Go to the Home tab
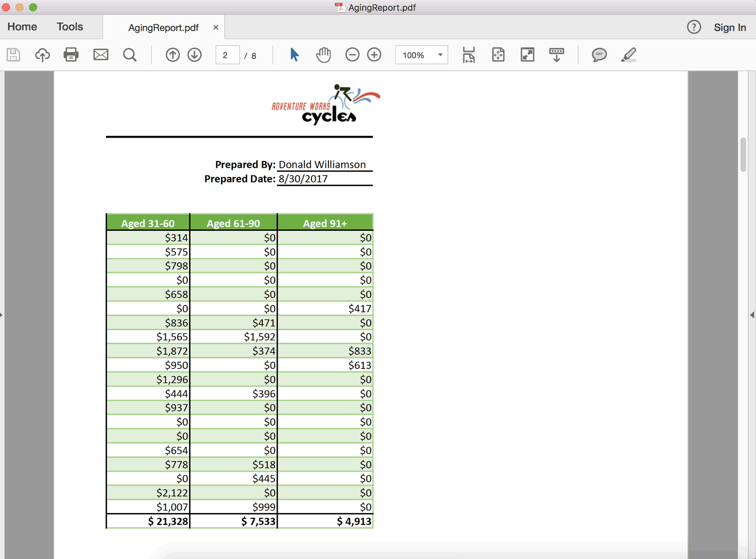The height and width of the screenshot is (559, 756). click(22, 27)
